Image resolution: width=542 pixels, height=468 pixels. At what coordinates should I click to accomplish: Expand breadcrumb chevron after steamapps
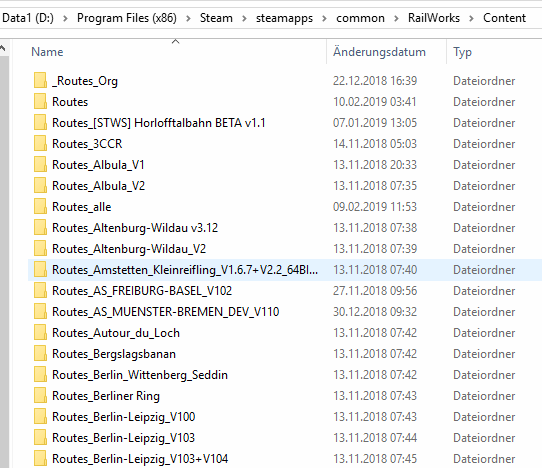point(325,18)
